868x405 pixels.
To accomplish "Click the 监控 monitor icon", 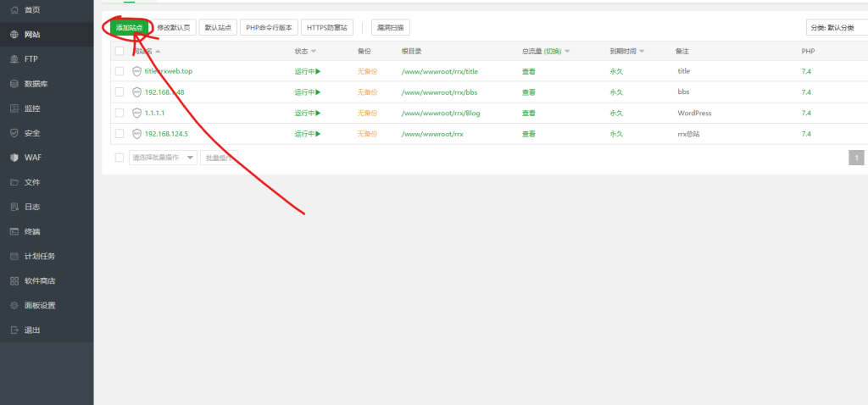I will 14,108.
